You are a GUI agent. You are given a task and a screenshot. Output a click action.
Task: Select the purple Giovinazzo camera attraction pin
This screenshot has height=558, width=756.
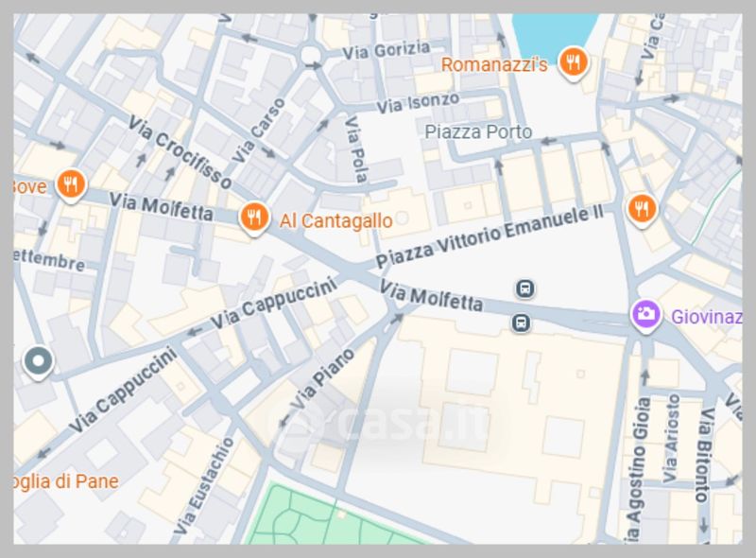pyautogui.click(x=646, y=316)
